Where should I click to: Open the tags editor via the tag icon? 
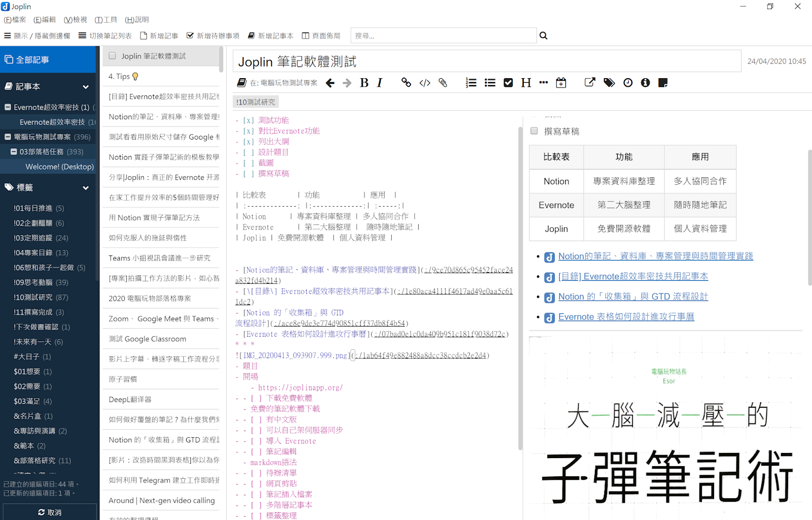point(609,83)
